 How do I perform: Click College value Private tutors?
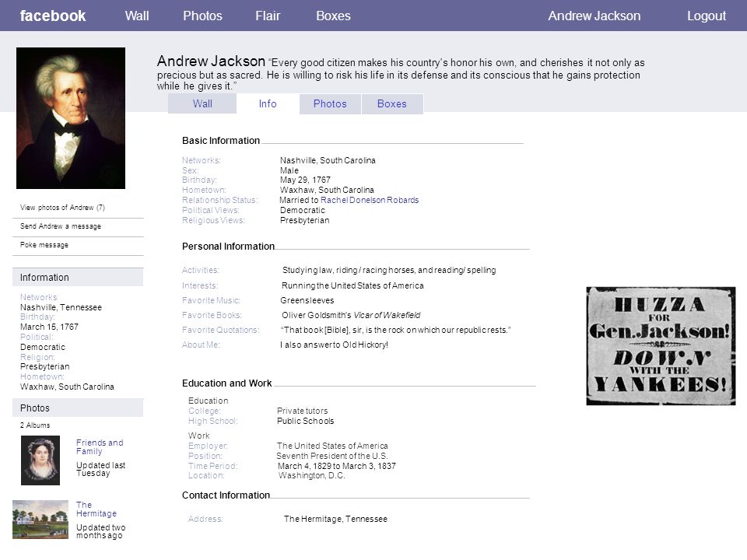click(303, 411)
